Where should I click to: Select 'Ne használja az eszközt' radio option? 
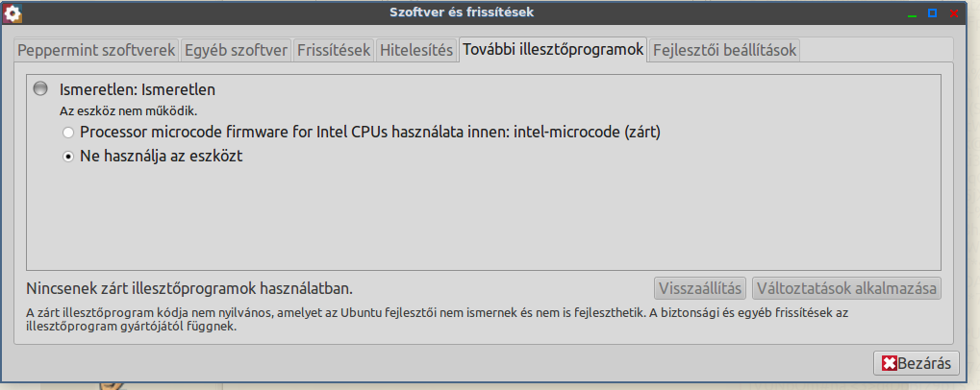(x=67, y=157)
